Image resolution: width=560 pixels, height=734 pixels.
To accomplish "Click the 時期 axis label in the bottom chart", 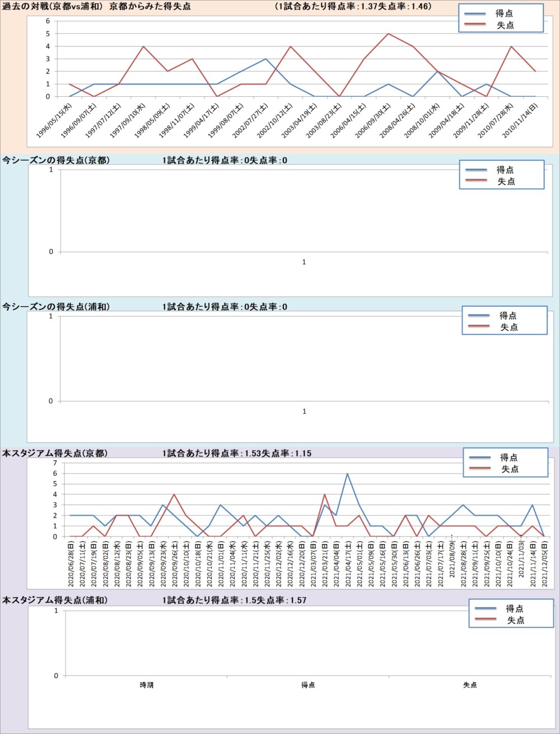I will tap(147, 685).
